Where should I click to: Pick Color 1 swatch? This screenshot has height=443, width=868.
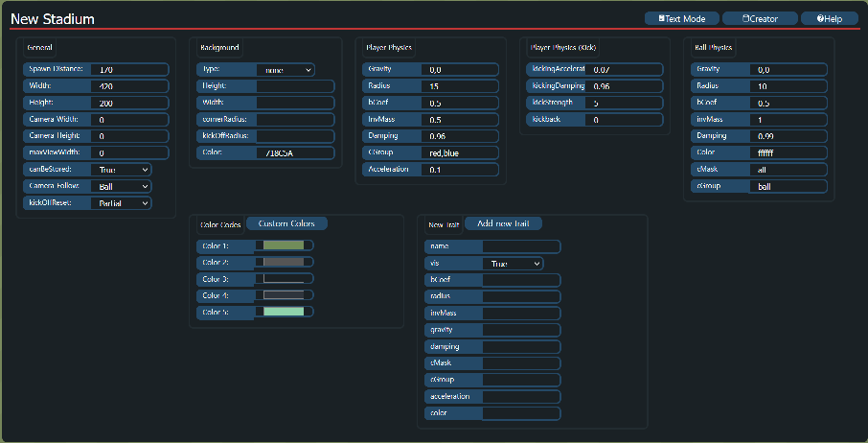pyautogui.click(x=284, y=245)
